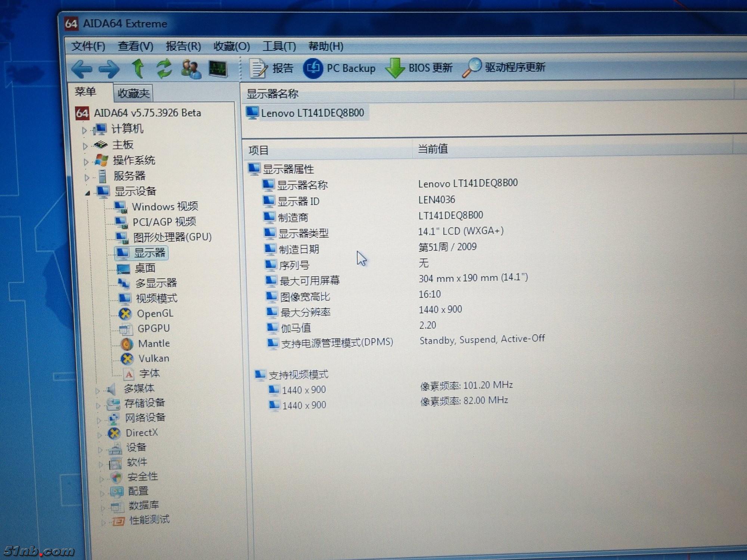The width and height of the screenshot is (747, 560).
Task: Click BIOS 更新 toolbar button
Action: coord(419,68)
